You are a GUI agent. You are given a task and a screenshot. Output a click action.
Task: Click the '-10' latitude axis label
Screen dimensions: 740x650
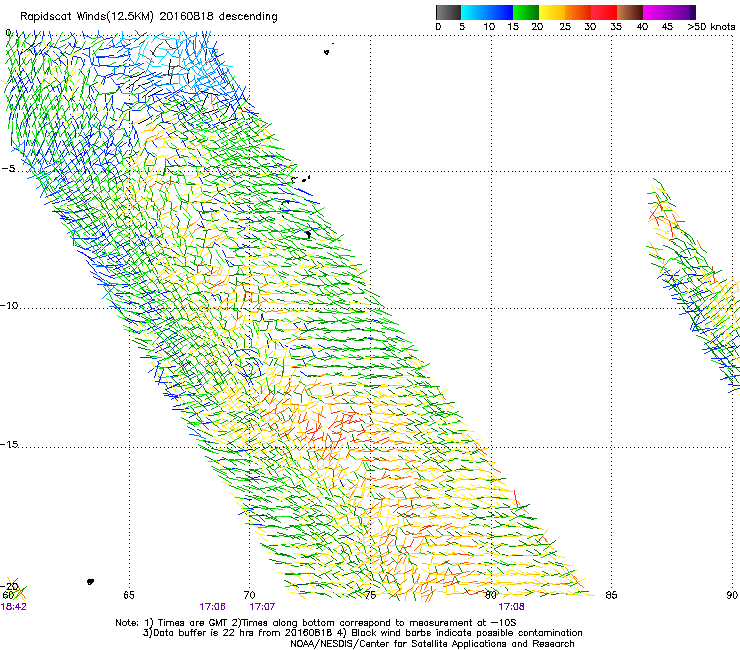point(9,305)
